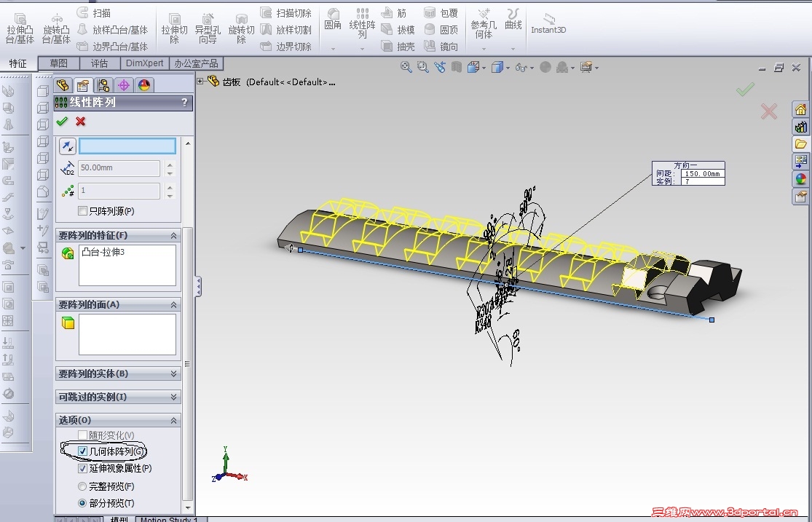This screenshot has height=522, width=812.
Task: Click Zoom to Fit magnifier icon
Action: (x=406, y=67)
